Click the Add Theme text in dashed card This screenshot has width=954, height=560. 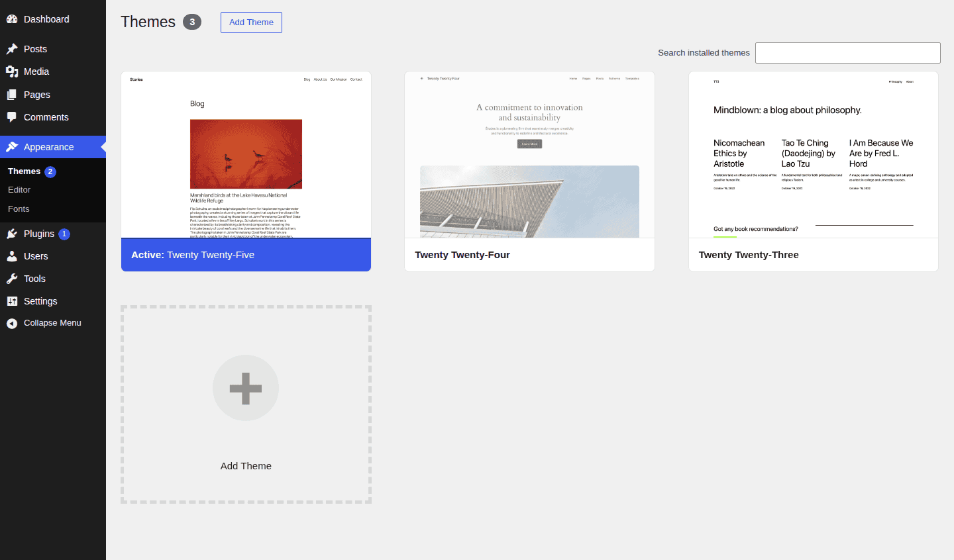point(246,466)
